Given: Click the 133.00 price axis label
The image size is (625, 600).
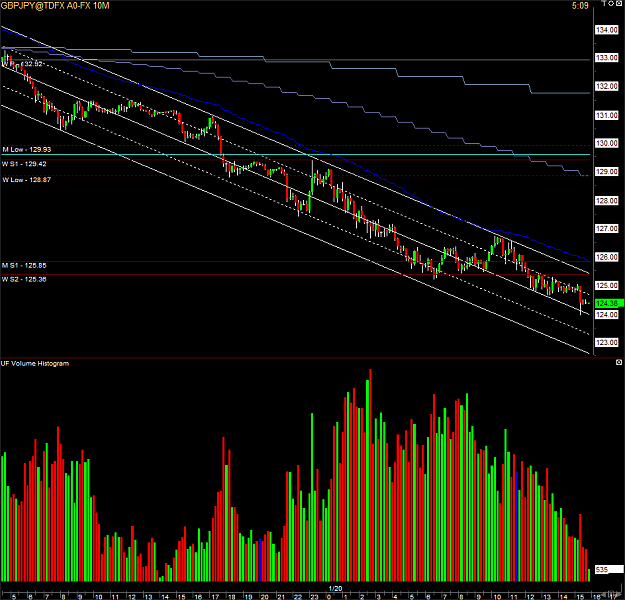Looking at the screenshot, I should click(607, 58).
